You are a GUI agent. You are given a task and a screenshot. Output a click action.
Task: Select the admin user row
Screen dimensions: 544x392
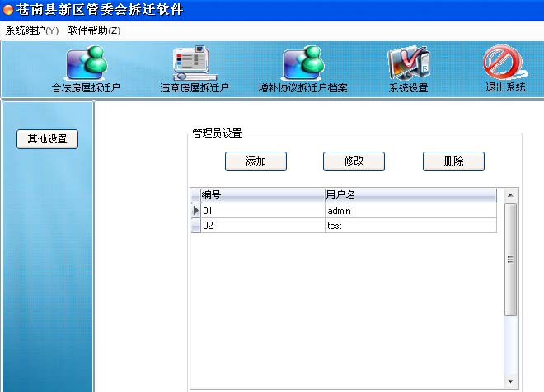410,211
